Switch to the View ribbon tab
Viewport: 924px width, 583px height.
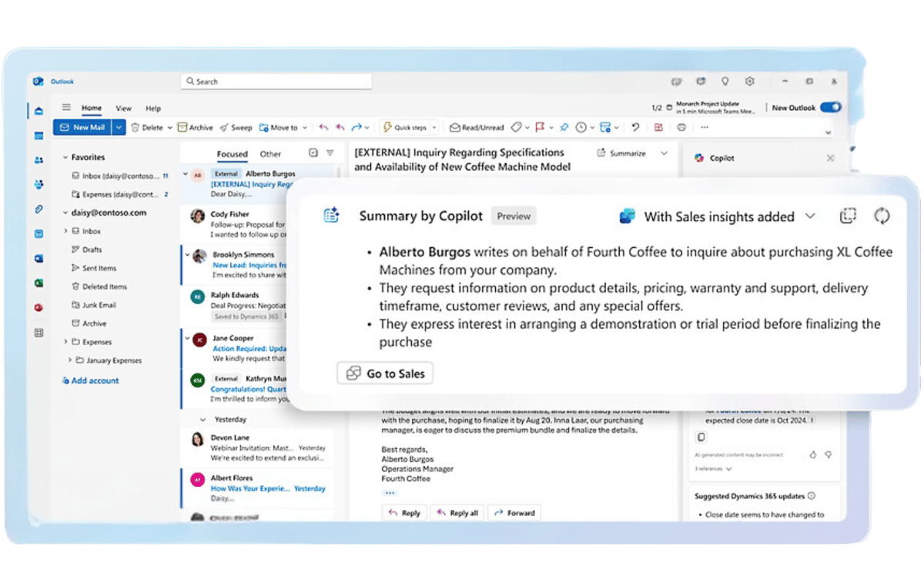pos(123,109)
